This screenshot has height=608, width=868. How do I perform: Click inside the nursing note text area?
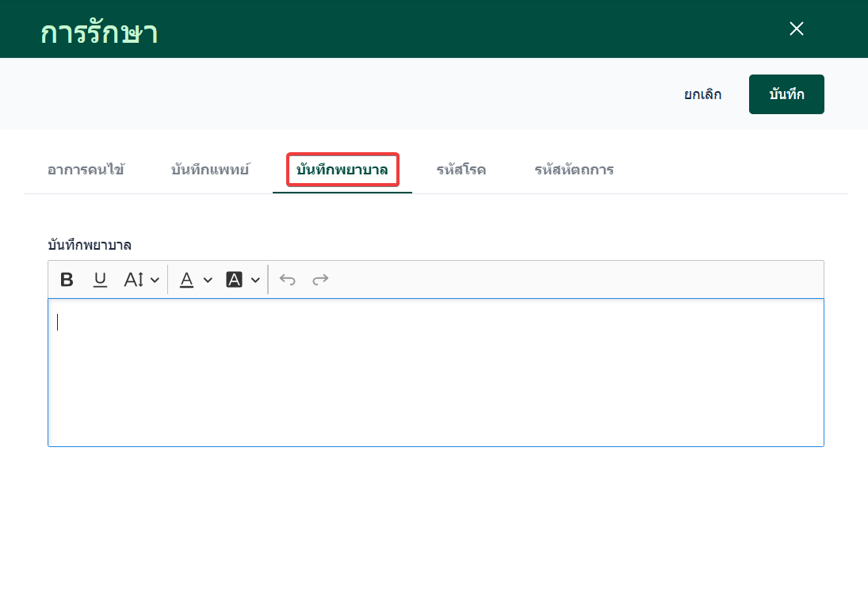(x=436, y=373)
